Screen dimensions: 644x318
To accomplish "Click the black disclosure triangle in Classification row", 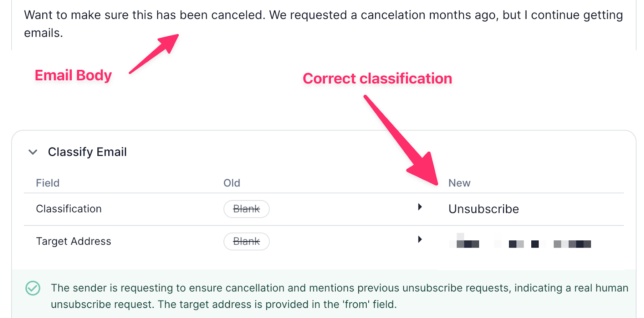I will pos(420,206).
